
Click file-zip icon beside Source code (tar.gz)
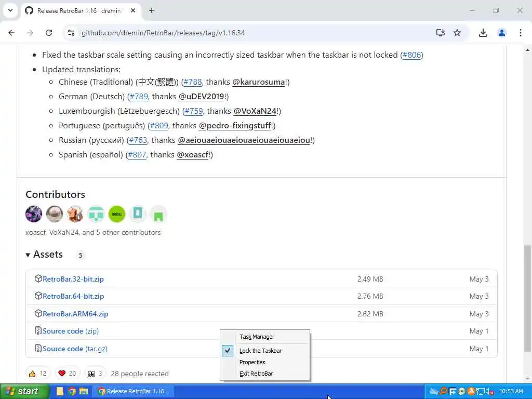(x=38, y=349)
